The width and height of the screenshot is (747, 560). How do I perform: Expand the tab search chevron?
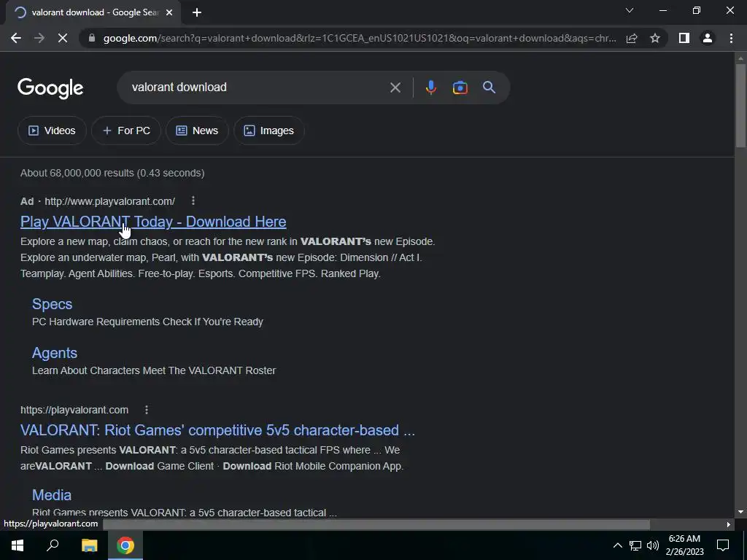click(630, 10)
